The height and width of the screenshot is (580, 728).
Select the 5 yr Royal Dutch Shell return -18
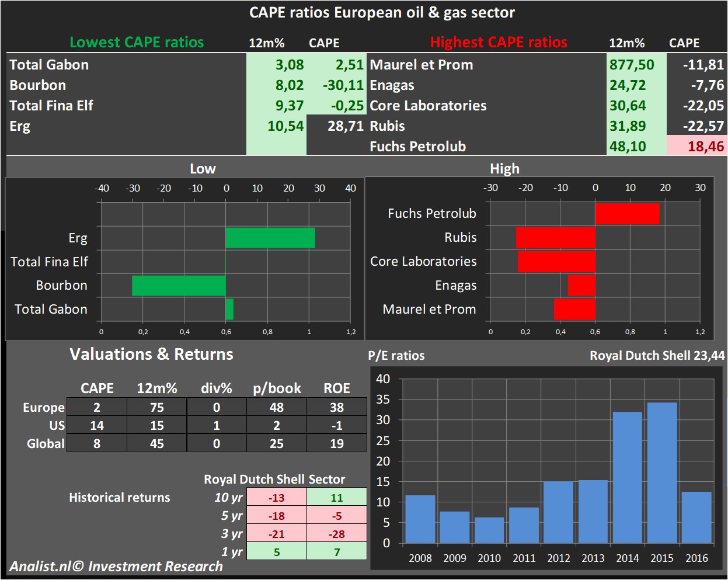click(x=277, y=516)
